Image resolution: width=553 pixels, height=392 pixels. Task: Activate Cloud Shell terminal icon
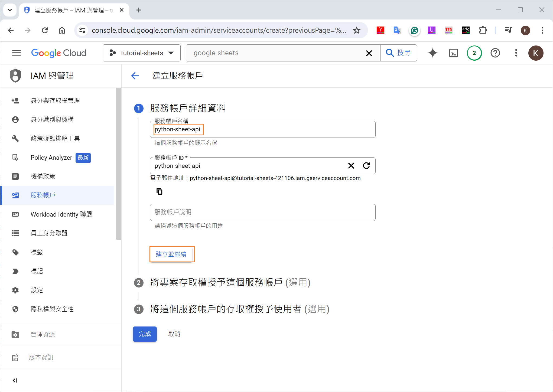point(453,53)
